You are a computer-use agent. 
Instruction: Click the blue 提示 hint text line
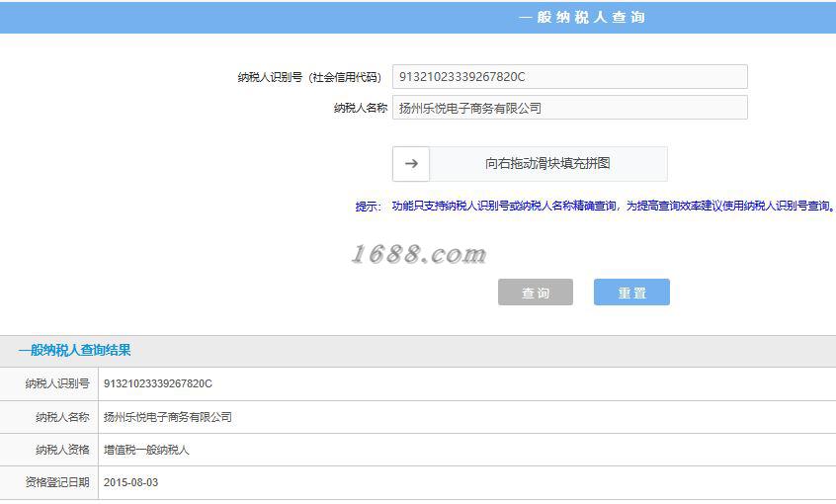point(595,206)
